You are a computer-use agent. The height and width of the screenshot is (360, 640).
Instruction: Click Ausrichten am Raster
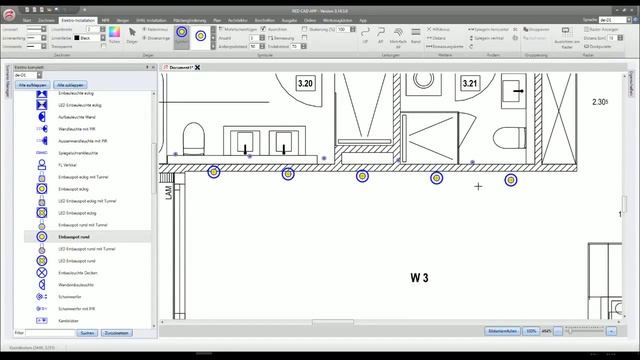[x=567, y=38]
